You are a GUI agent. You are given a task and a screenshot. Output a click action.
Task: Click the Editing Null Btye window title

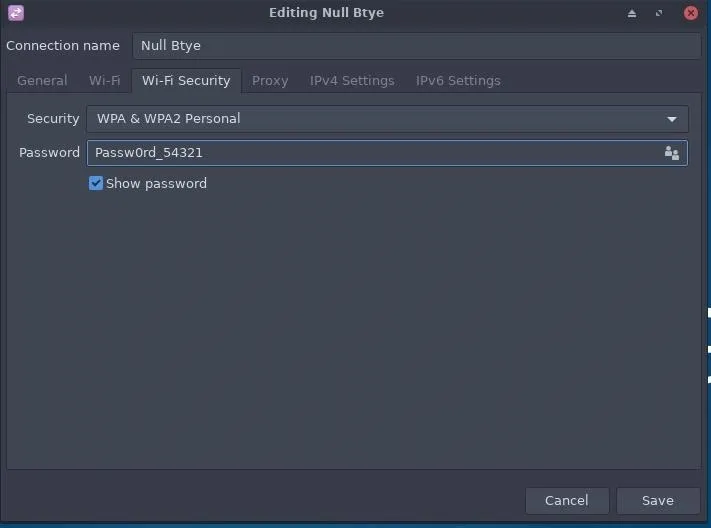pos(326,13)
